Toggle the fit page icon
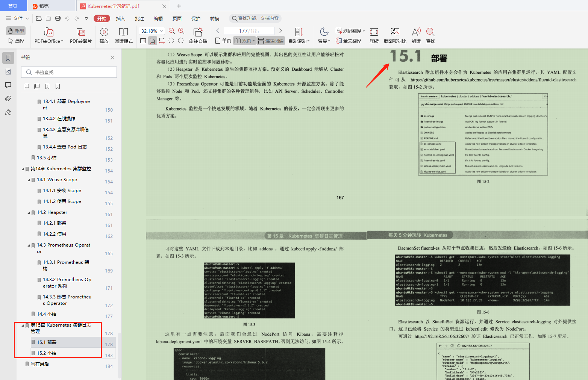Screen dimensions: 588x380 [152, 41]
